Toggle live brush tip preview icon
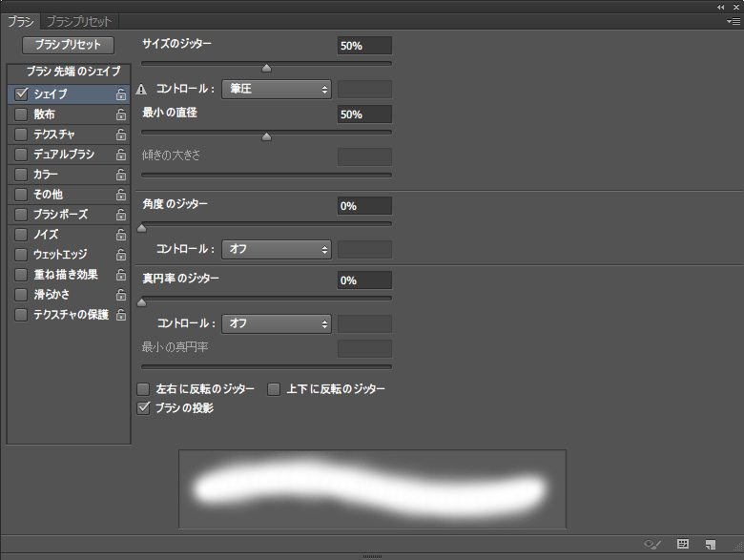This screenshot has width=744, height=560. click(x=652, y=545)
